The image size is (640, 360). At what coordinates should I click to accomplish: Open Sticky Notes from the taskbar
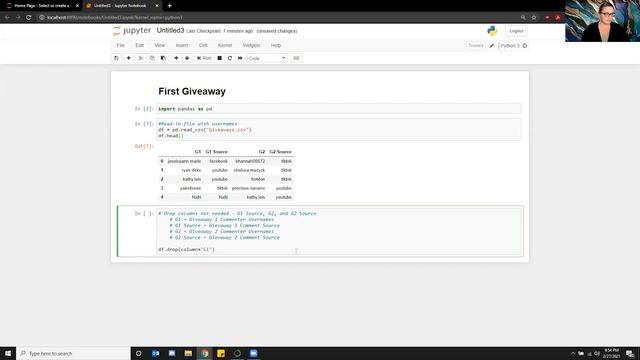(221, 353)
